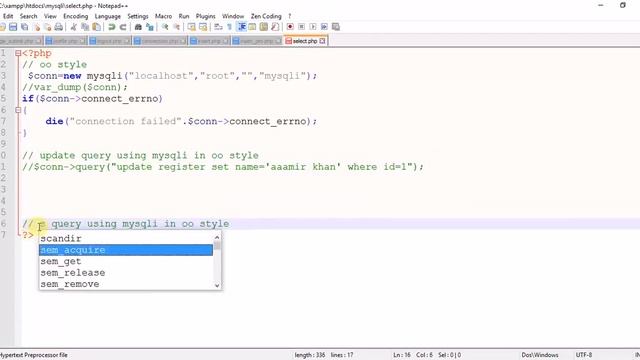Click autocomplete list scroll down arrow
640x360 pixels.
tap(217, 286)
